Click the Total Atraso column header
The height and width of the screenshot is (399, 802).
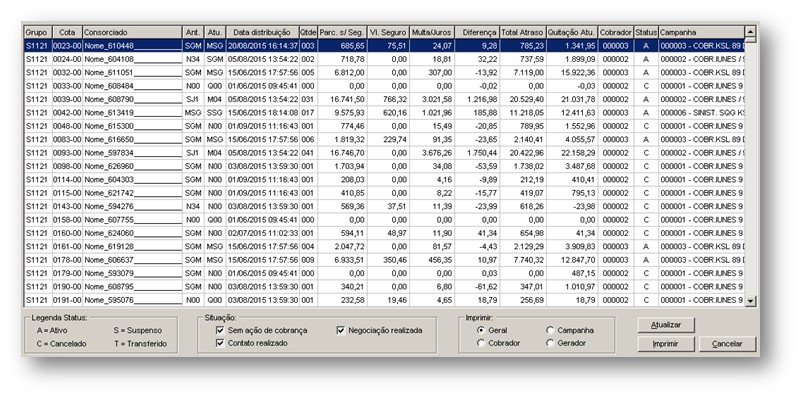click(523, 32)
